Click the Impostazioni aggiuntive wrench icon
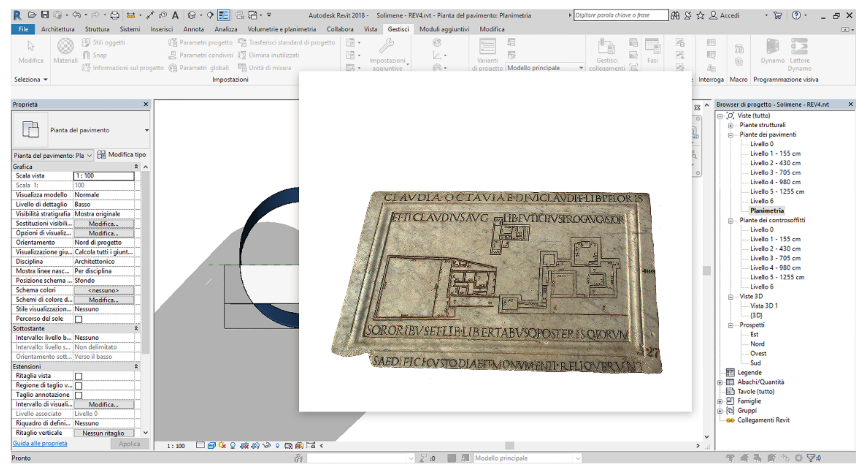 tap(387, 46)
